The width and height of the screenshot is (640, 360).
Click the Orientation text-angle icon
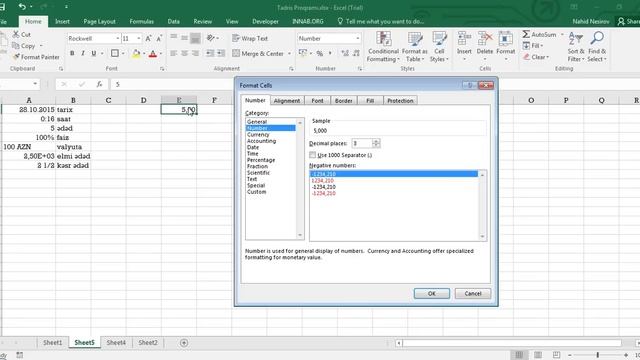pyautogui.click(x=211, y=38)
